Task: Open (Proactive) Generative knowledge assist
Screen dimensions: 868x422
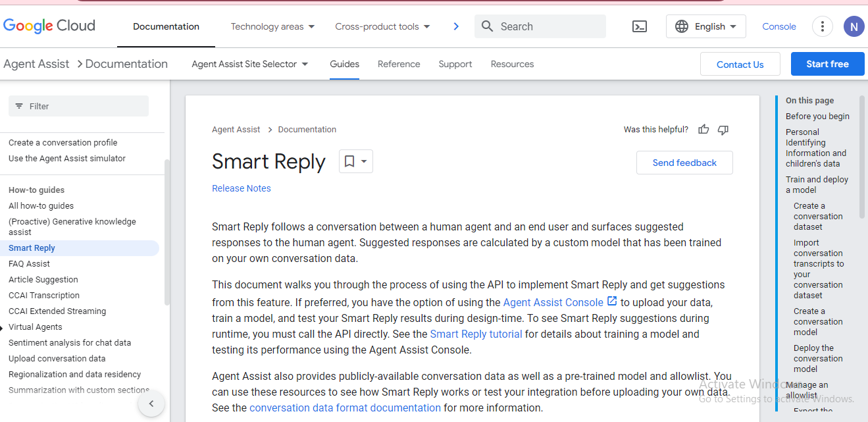Action: click(72, 227)
